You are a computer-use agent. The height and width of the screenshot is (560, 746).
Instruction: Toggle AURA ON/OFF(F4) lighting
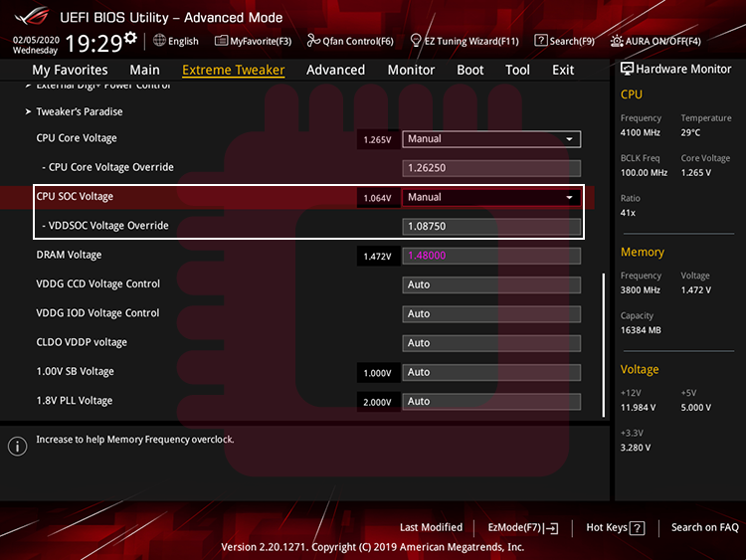click(x=655, y=41)
